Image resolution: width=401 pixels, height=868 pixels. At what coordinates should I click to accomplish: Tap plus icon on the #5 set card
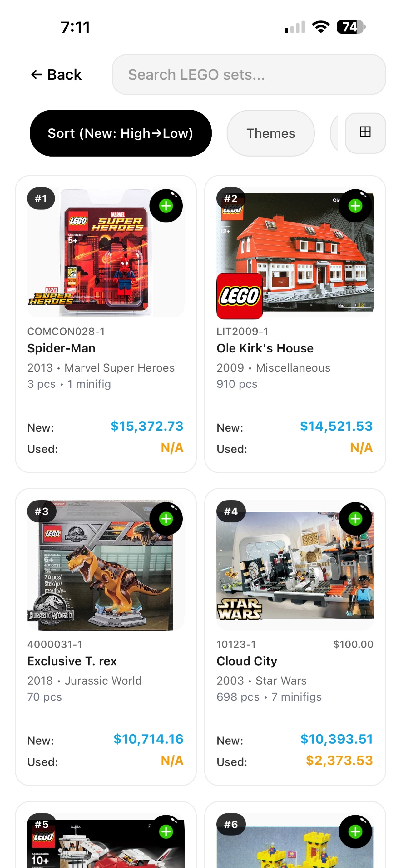point(166,831)
